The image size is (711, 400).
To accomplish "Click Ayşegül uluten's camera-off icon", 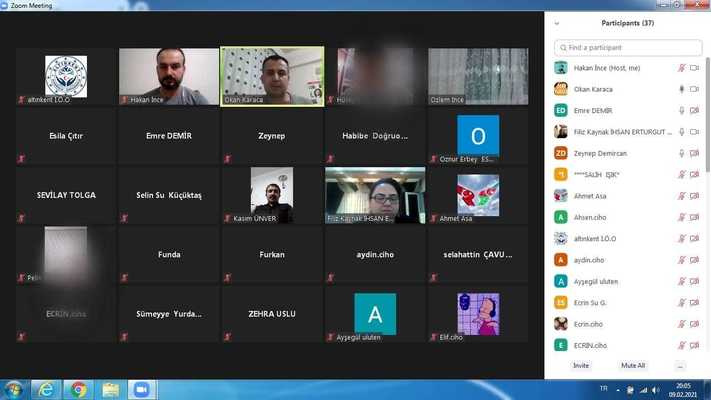I will tap(694, 281).
